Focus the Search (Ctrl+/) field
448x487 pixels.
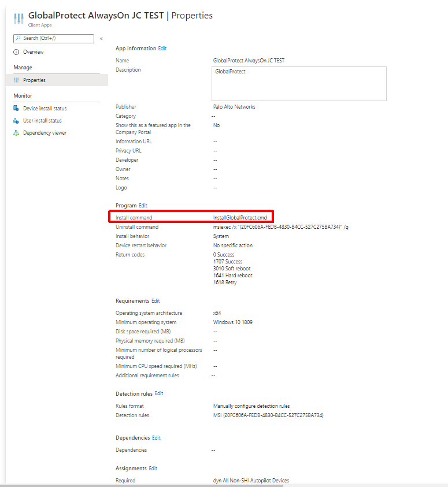54,39
